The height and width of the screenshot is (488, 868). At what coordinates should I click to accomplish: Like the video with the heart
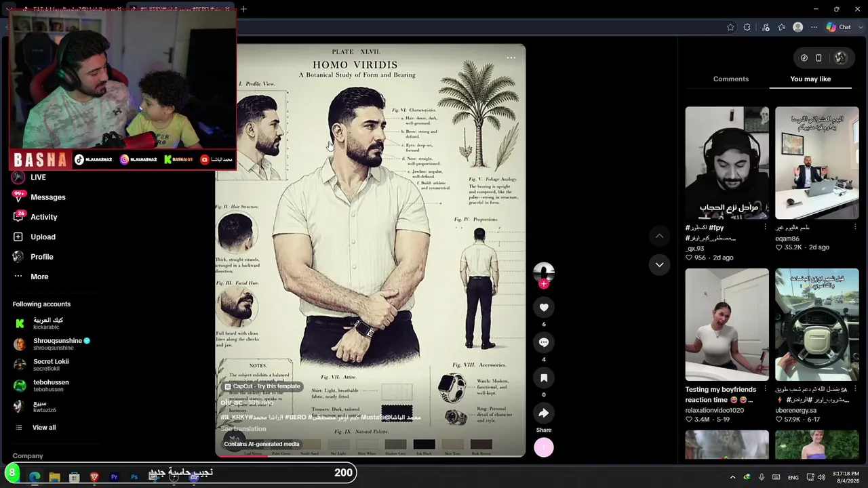(544, 308)
